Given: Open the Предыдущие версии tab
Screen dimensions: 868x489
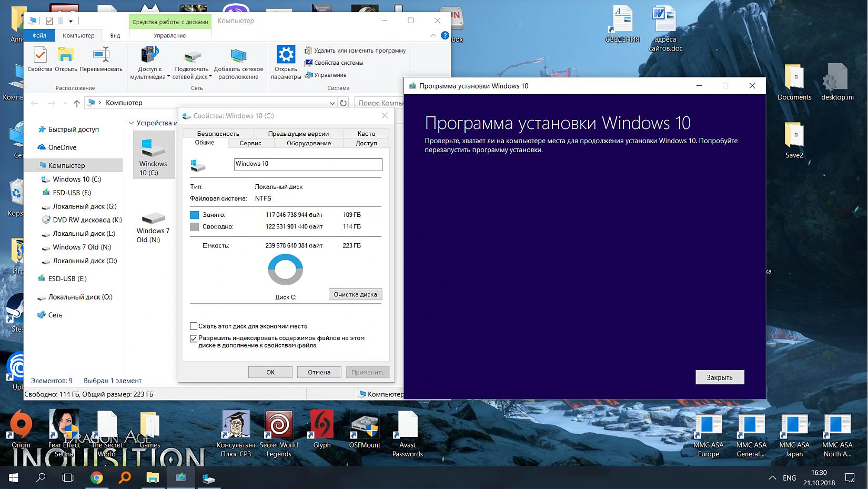Looking at the screenshot, I should coord(298,134).
